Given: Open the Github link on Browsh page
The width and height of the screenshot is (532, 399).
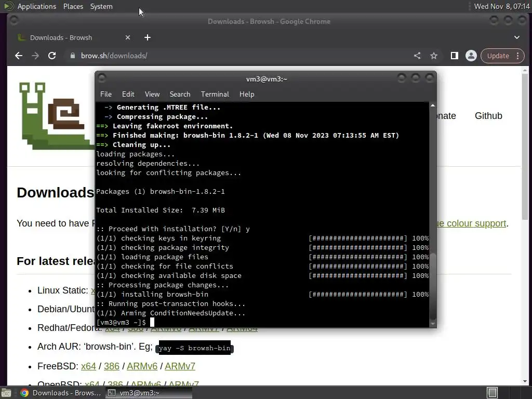Looking at the screenshot, I should 488,116.
